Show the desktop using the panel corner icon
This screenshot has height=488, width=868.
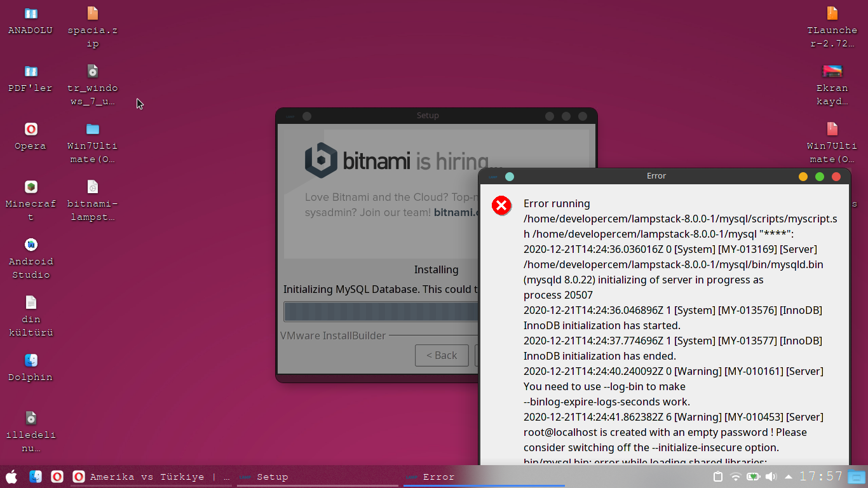[857, 477]
